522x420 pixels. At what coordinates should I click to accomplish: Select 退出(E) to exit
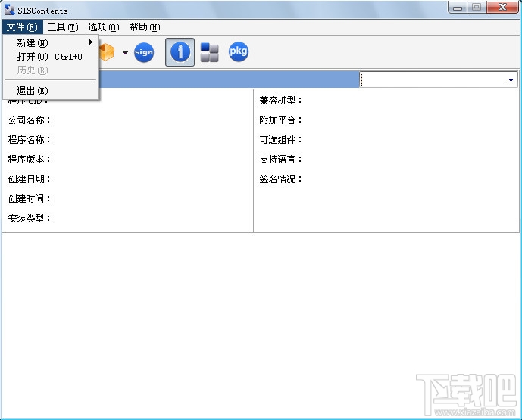click(x=51, y=91)
